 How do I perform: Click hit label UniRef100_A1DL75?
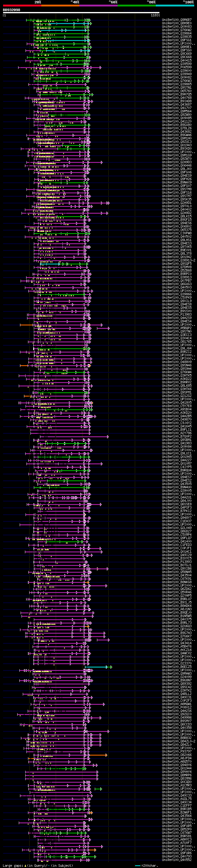click(x=177, y=799)
